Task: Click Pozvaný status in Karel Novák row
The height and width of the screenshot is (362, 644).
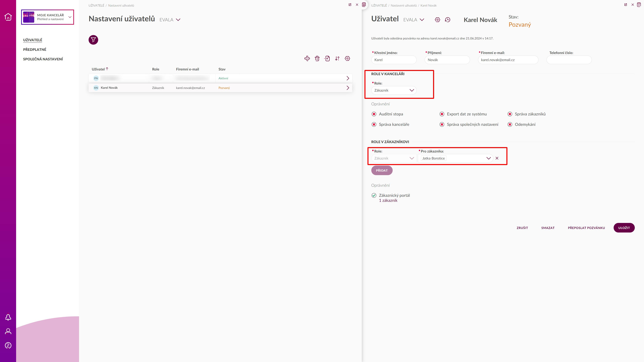Action: tap(224, 88)
